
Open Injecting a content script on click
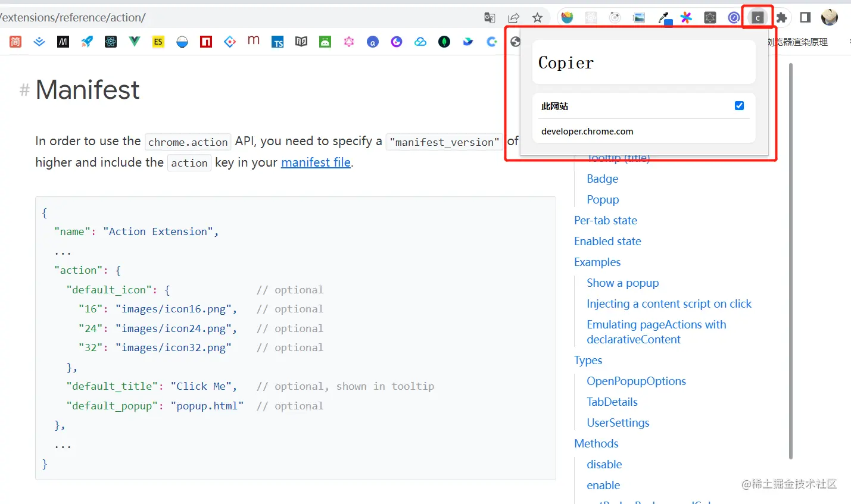(x=669, y=303)
